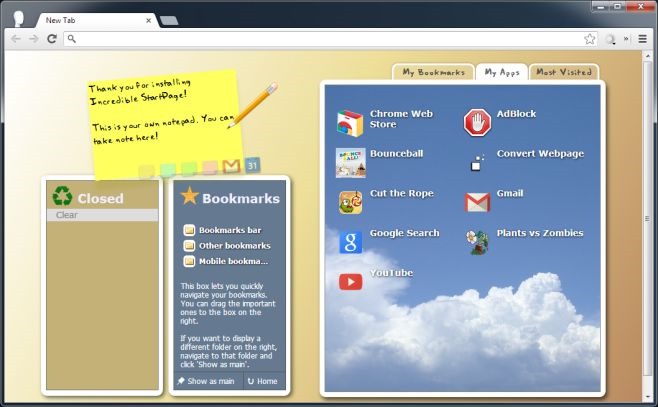
Task: Open the Bookmarks bar folder
Action: click(222, 230)
